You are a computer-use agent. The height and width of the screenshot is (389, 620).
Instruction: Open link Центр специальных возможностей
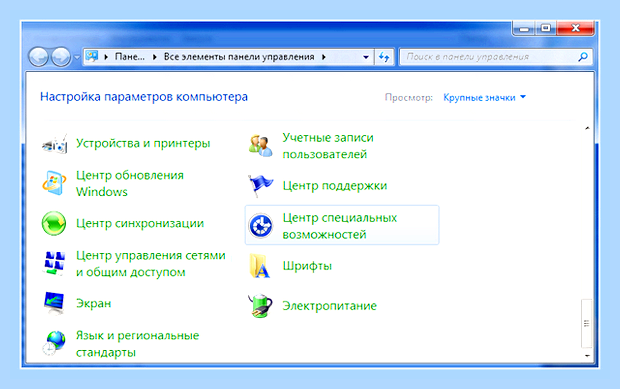pyautogui.click(x=340, y=226)
